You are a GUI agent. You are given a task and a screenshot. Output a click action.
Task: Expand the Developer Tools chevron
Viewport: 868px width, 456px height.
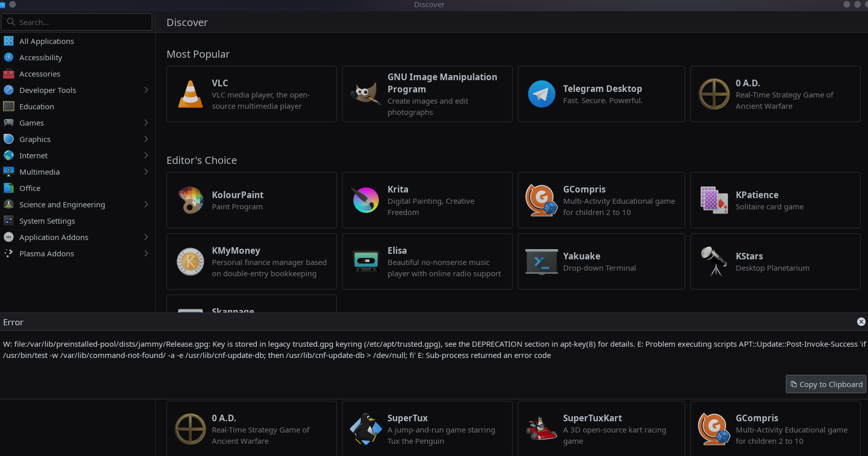(x=146, y=90)
